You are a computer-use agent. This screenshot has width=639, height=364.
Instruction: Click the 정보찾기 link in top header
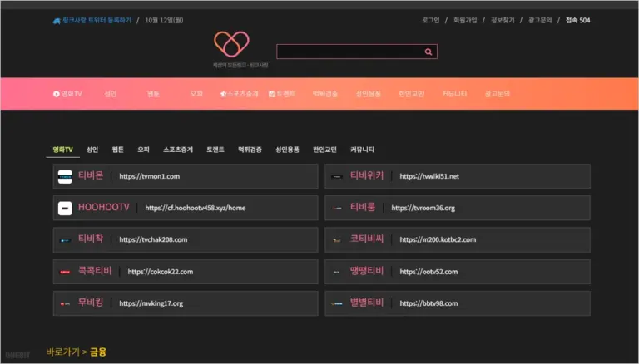[503, 20]
